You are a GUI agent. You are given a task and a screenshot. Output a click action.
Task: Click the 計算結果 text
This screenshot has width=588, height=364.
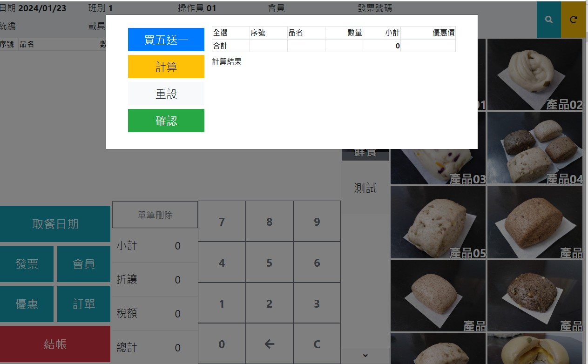tap(227, 61)
